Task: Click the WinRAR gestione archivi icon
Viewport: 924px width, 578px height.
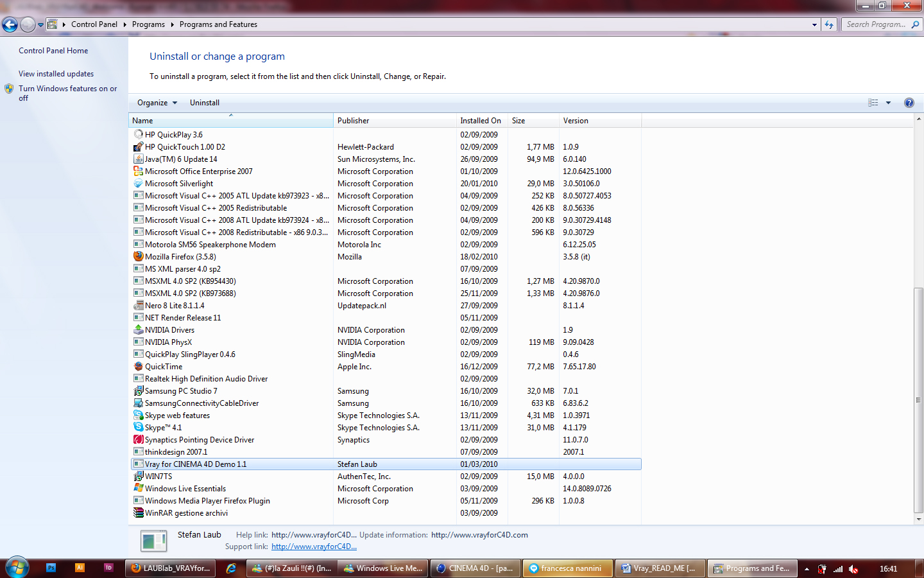Action: (138, 512)
